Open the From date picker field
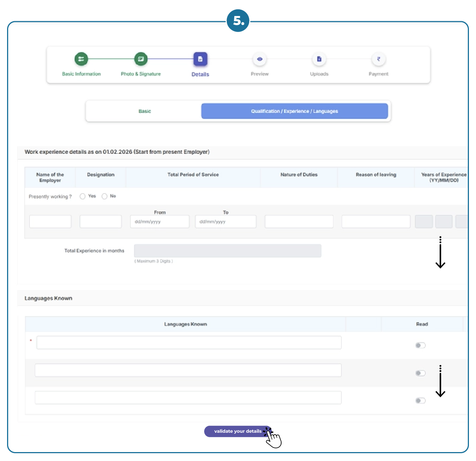Screen dimensions: 476x461 point(160,222)
